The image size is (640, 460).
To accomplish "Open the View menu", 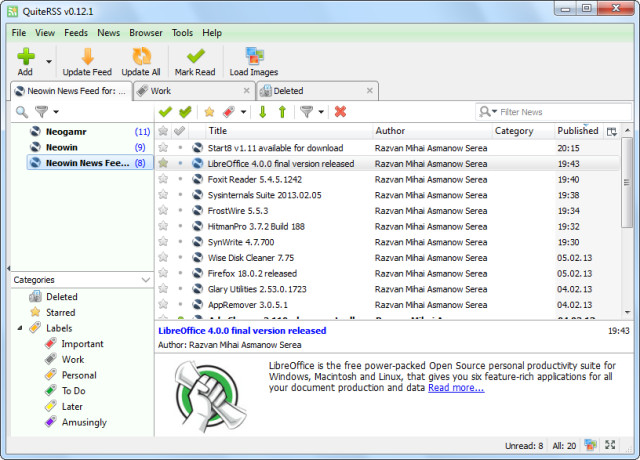I will pos(45,33).
